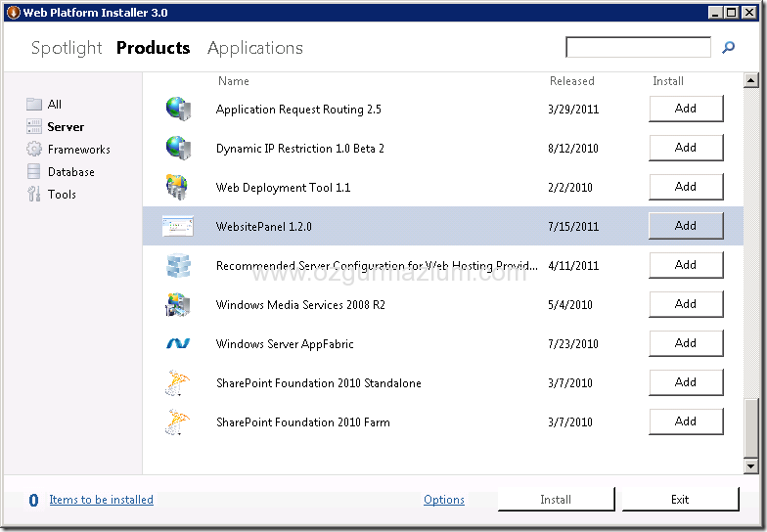
Task: Click the vertical scrollbar thumb
Action: point(751,428)
